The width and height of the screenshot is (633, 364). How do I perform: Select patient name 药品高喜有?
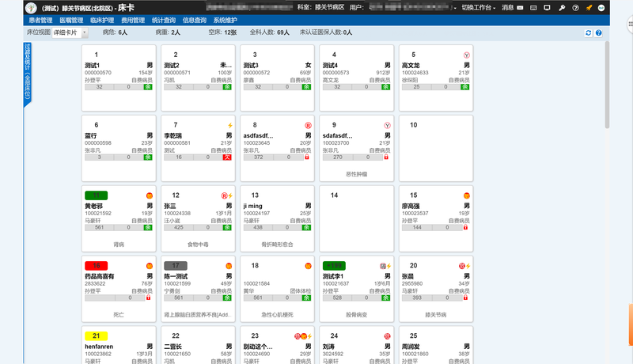(100, 276)
